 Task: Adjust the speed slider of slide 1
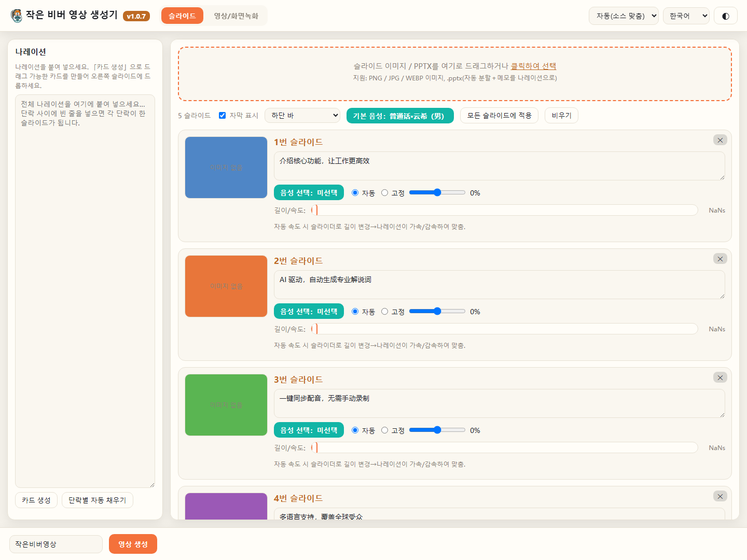437,192
